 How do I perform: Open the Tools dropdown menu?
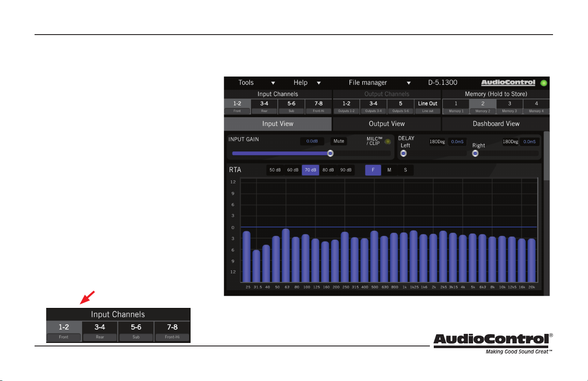257,83
